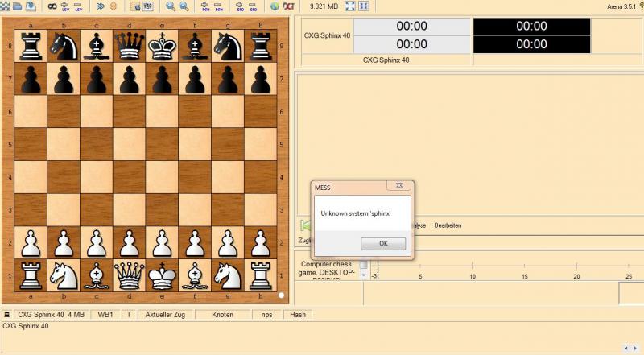The image size is (644, 355).
Task: Open a file with the folder icon
Action: coord(18,6)
